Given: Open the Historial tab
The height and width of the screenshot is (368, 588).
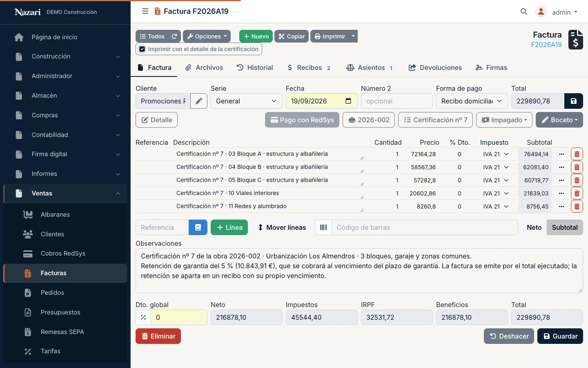Looking at the screenshot, I should coord(255,67).
